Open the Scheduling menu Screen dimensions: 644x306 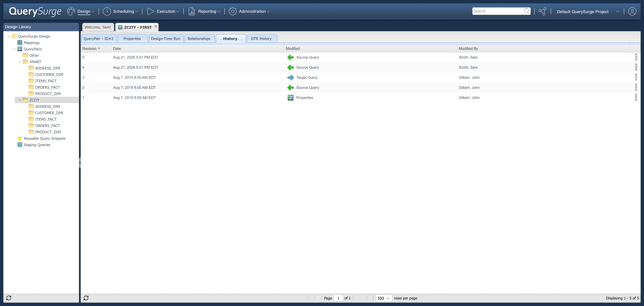point(125,11)
